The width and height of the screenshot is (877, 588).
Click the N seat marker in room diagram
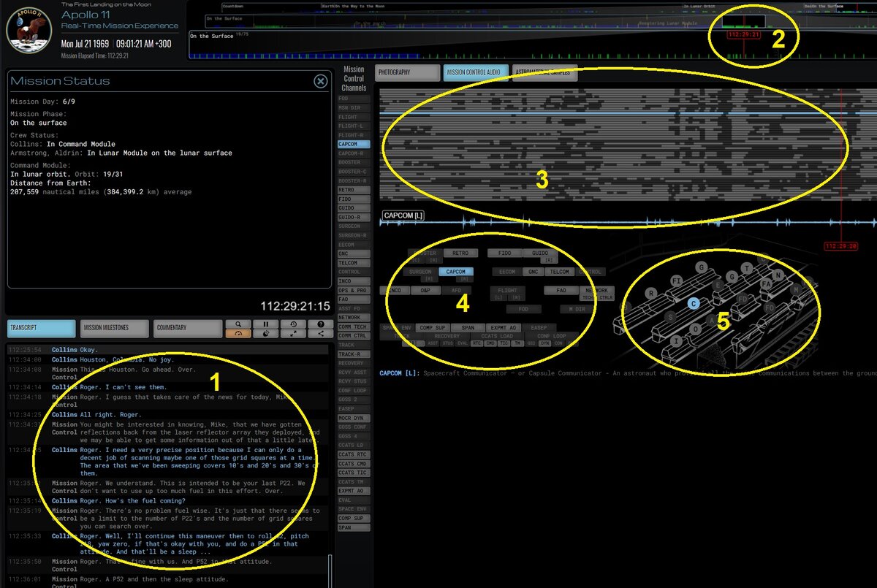click(x=778, y=275)
